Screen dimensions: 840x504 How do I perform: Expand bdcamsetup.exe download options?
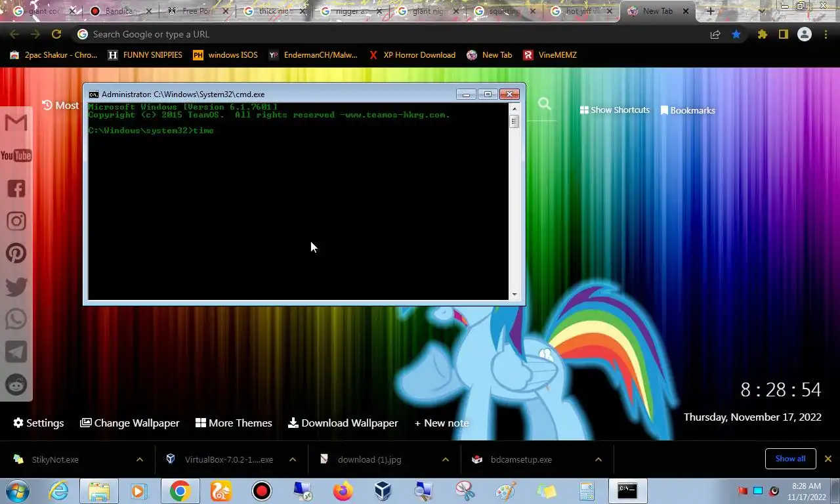point(598,459)
